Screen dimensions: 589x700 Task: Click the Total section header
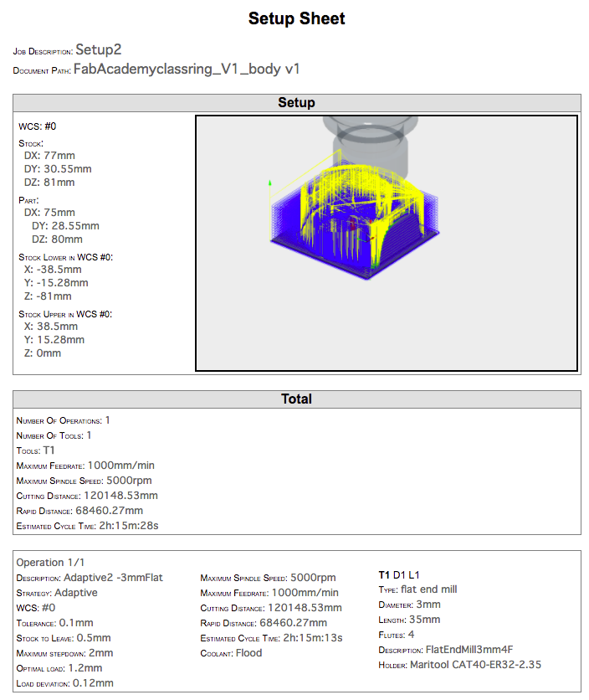[297, 399]
